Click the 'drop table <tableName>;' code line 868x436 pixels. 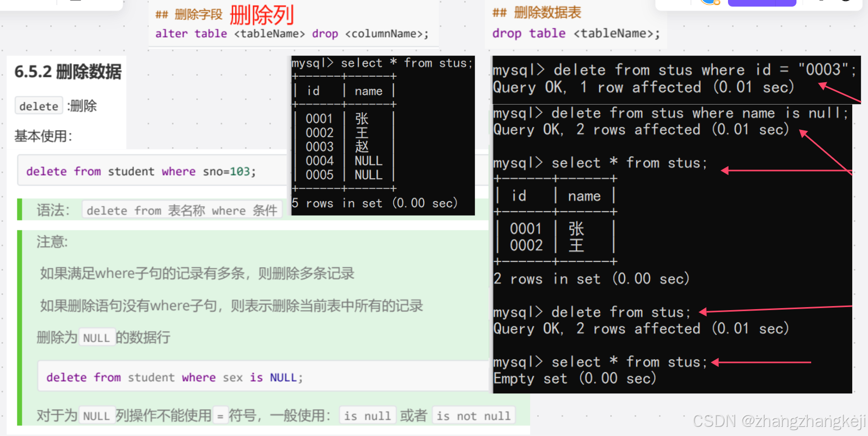click(x=576, y=33)
